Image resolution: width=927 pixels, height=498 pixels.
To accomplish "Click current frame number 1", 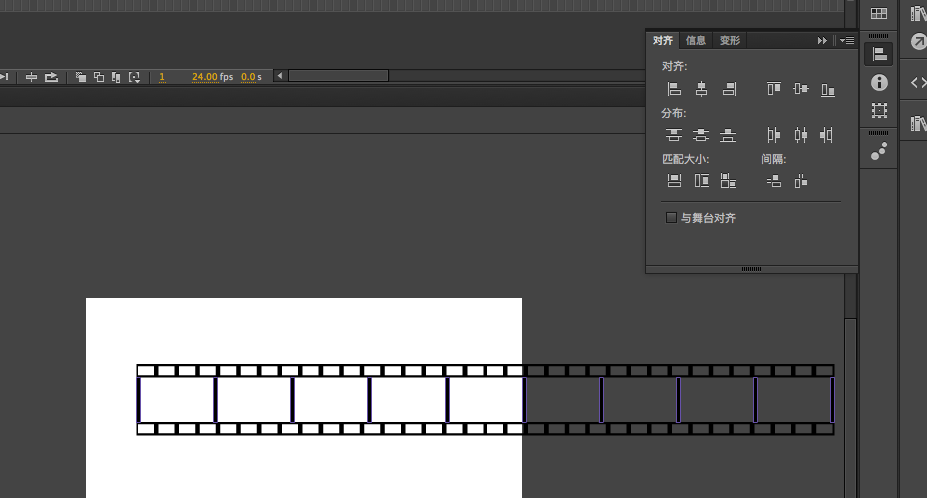I will [162, 77].
